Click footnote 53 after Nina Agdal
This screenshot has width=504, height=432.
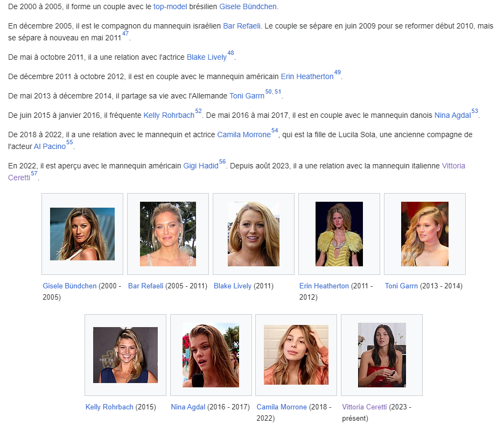click(x=474, y=111)
